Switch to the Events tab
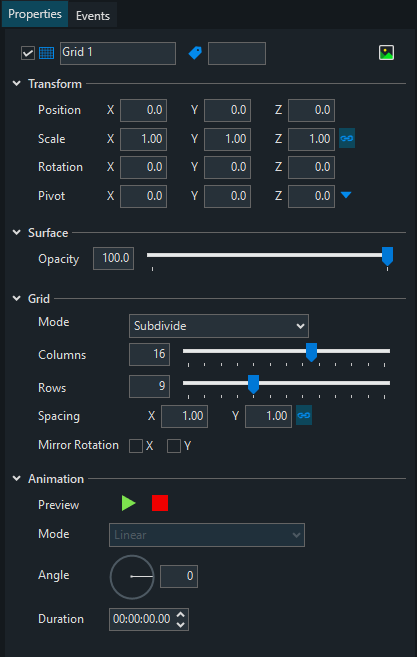Screen dimensions: 417x657 click(93, 16)
